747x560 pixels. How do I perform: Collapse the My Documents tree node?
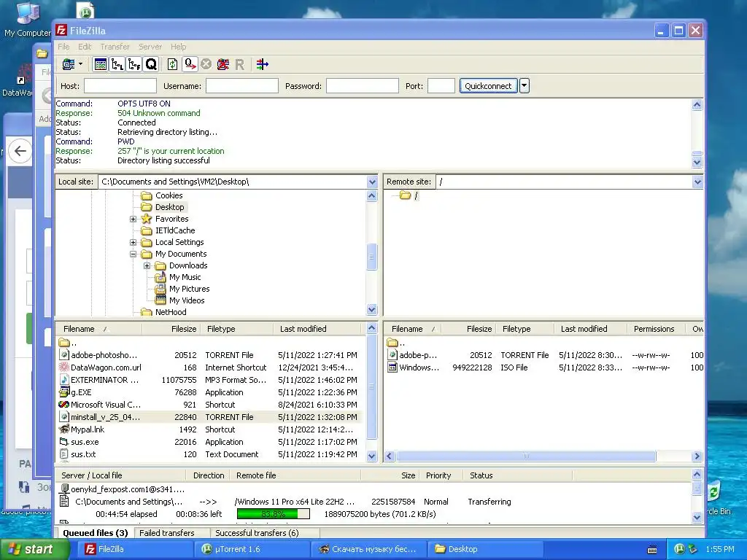(133, 254)
